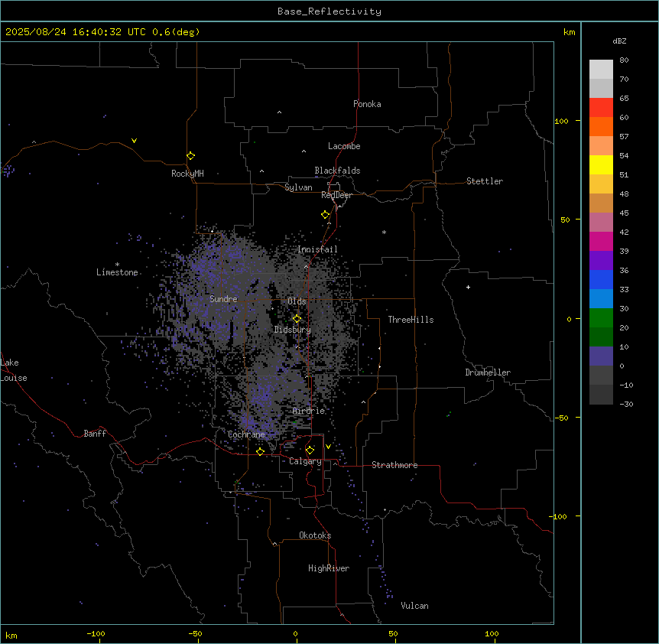Click the yellow marker south of RedDeer
Viewport: 659px width, 644px height.
[325, 215]
